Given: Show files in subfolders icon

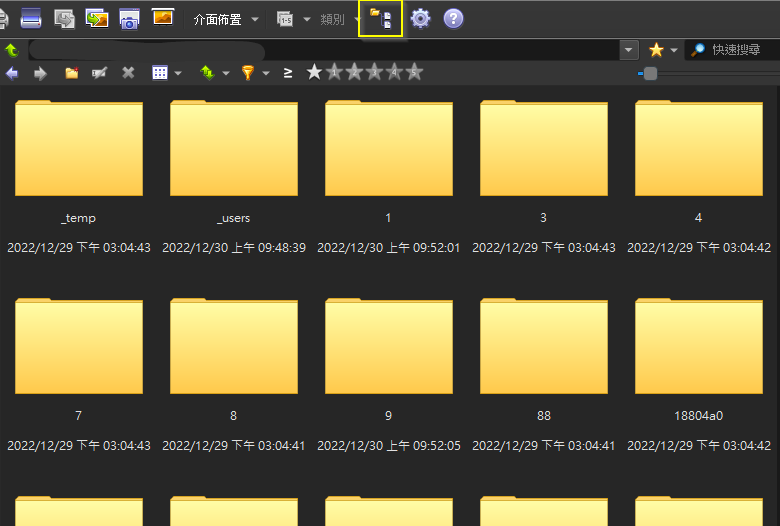Looking at the screenshot, I should click(381, 19).
